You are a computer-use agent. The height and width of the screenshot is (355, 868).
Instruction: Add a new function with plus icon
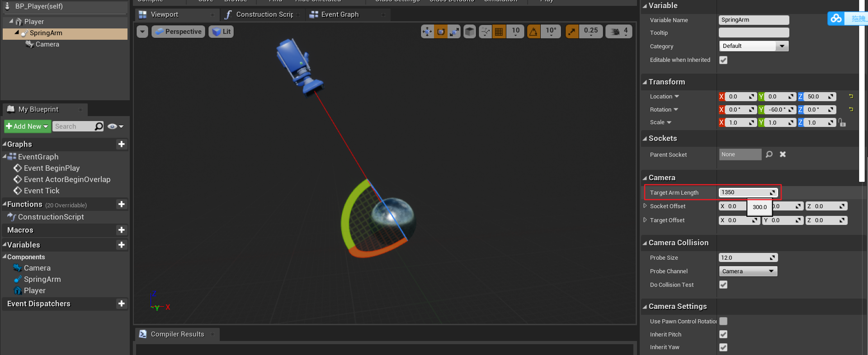(x=121, y=204)
